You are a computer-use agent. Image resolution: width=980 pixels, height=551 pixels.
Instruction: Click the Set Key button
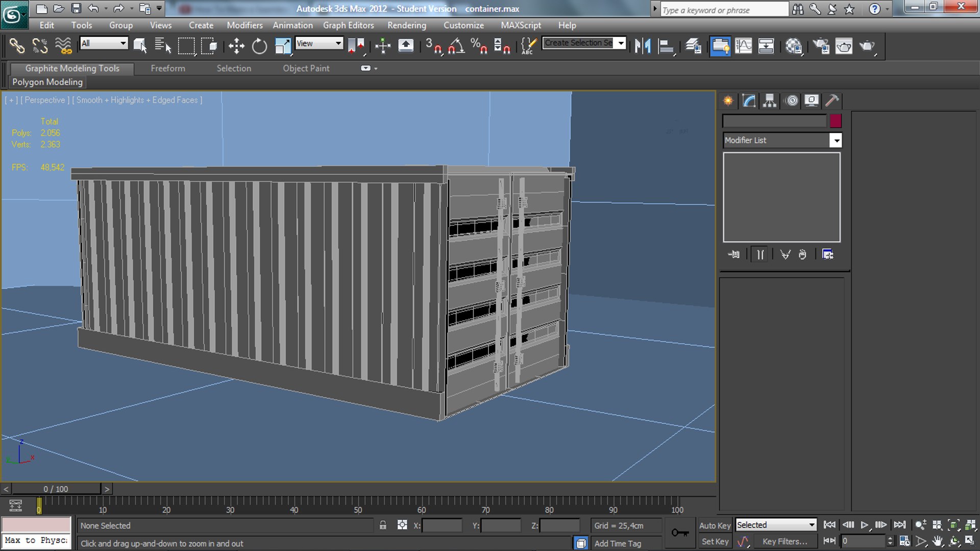click(x=715, y=541)
